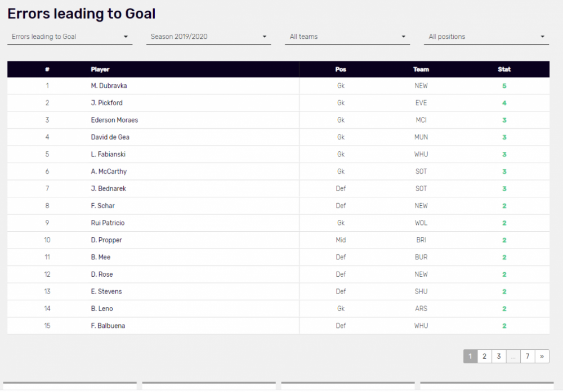Viewport: 563px width, 392px height.
Task: Sort by the Stat column header
Action: tap(504, 70)
